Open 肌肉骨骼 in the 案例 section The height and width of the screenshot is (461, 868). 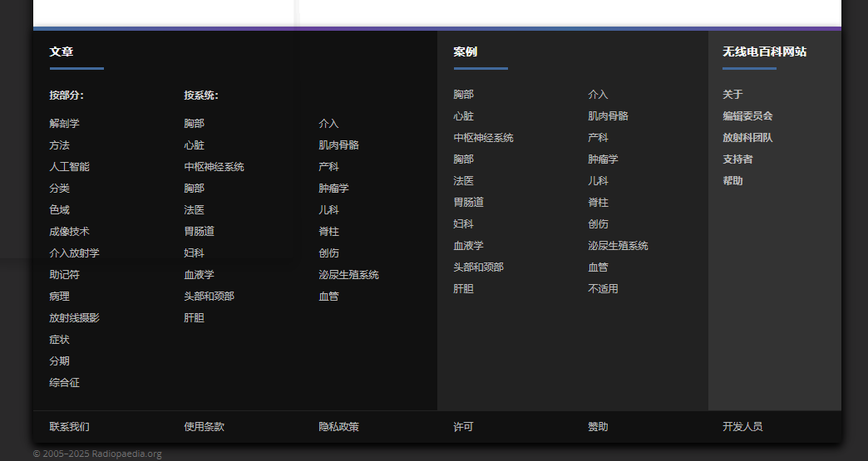point(609,115)
